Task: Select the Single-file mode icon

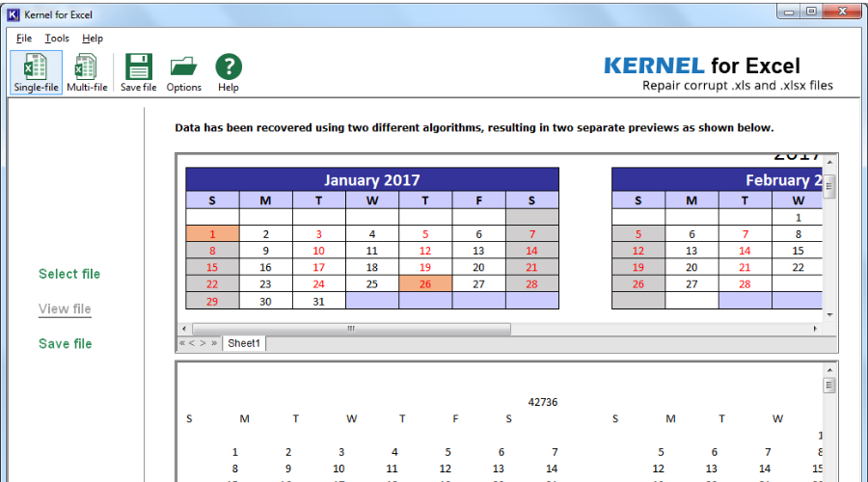Action: pyautogui.click(x=36, y=72)
